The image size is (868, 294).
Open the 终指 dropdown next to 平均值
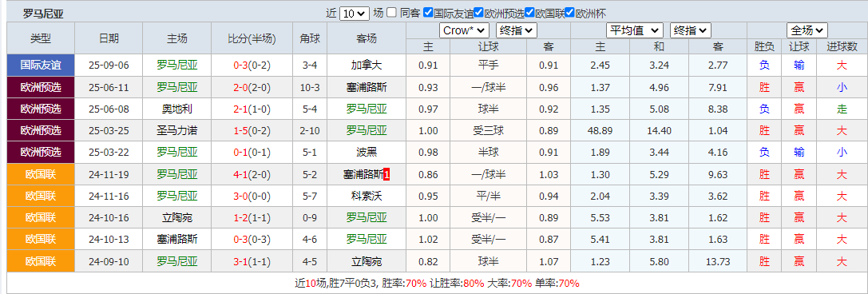click(x=690, y=30)
